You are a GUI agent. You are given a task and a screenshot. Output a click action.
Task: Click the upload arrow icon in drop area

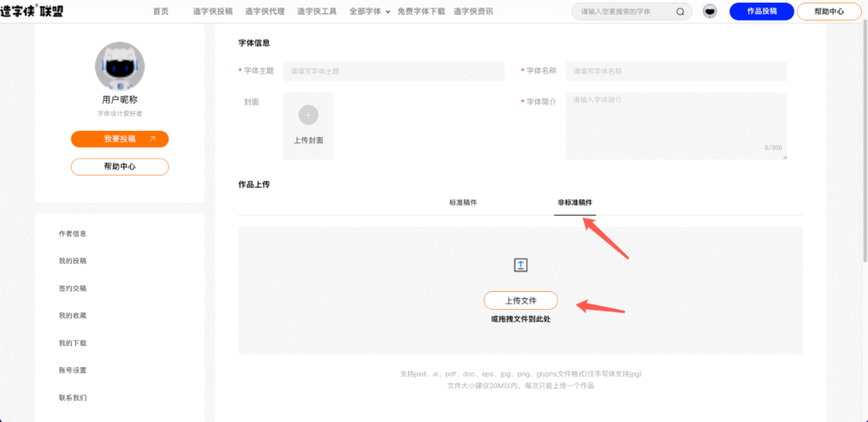520,265
